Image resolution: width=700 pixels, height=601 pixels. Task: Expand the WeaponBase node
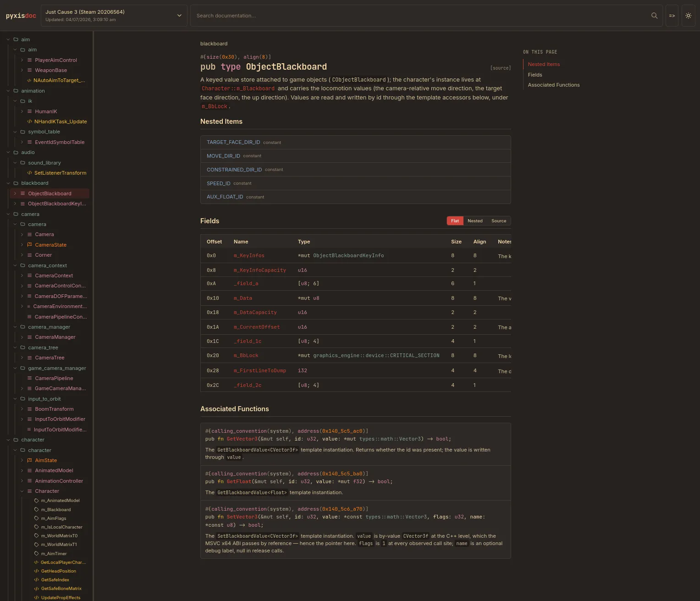[22, 70]
